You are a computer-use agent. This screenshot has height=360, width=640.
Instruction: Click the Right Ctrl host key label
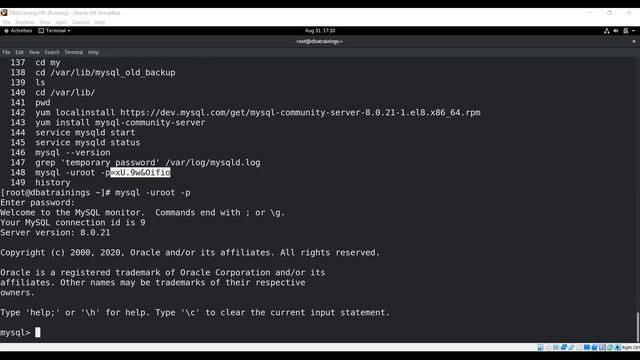click(x=631, y=347)
